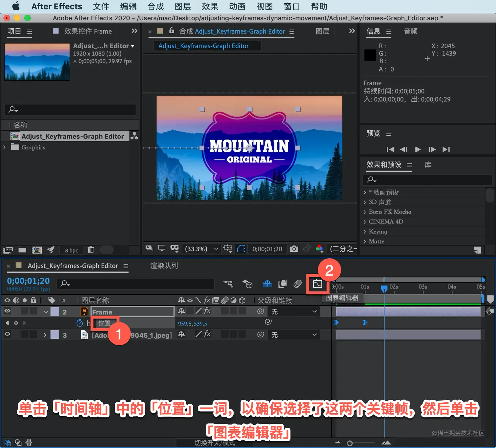Viewport: 496px width, 448px height.
Task: Click the current time 0;00;01;20 in the timeline
Action: tap(29, 281)
